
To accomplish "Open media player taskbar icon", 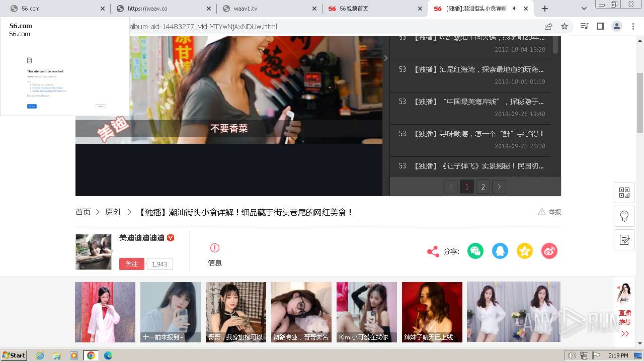I will click(74, 355).
